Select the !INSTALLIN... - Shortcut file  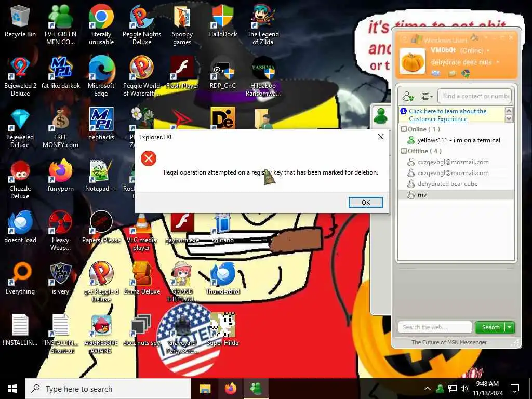pos(60,334)
